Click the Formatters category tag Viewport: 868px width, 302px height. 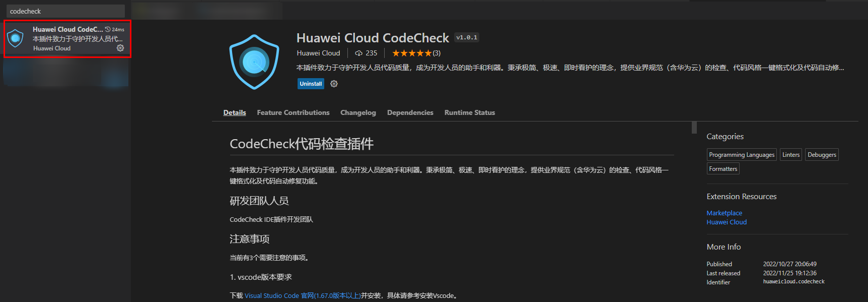pyautogui.click(x=723, y=169)
